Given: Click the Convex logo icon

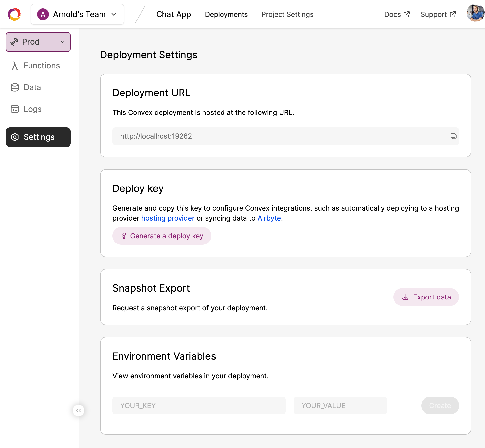Looking at the screenshot, I should [x=14, y=14].
